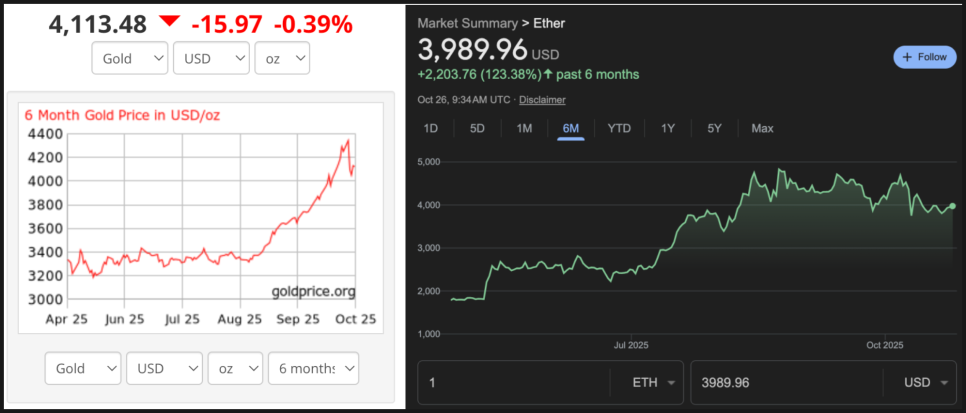Open the top USD currency dropdown
The height and width of the screenshot is (413, 966).
(211, 59)
